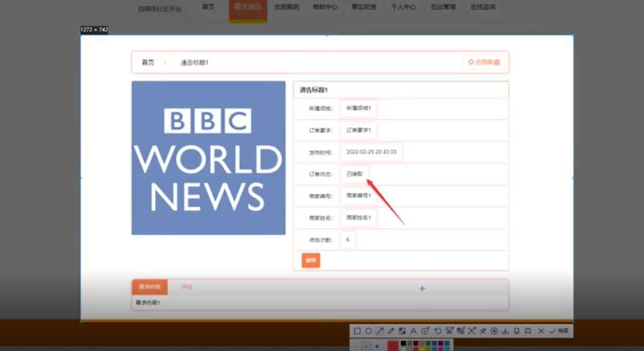Click the 通告标题1 heading in details panel
This screenshot has height=351, width=644.
[x=313, y=90]
